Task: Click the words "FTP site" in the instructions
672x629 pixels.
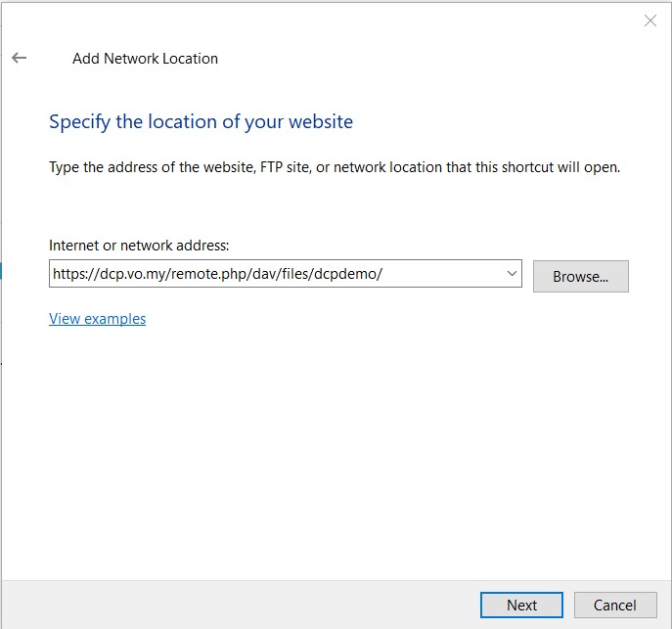Action: pyautogui.click(x=286, y=167)
